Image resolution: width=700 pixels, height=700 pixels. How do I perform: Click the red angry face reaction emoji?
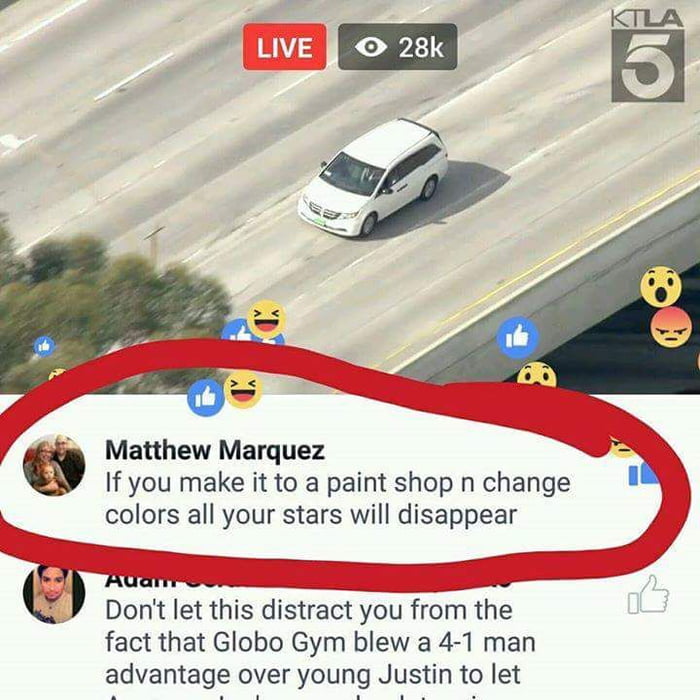(x=671, y=327)
